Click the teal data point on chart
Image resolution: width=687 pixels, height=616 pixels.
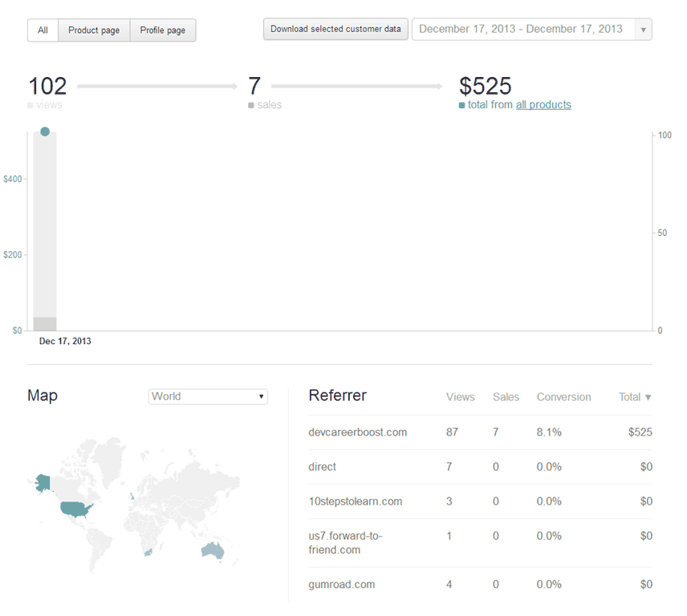pos(45,132)
